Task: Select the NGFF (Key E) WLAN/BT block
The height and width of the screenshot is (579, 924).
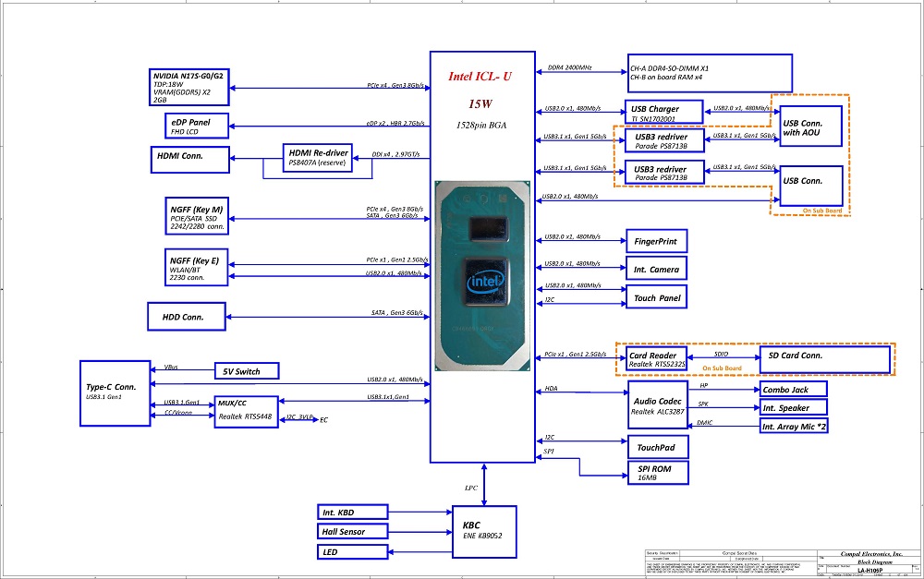Action: [x=196, y=268]
